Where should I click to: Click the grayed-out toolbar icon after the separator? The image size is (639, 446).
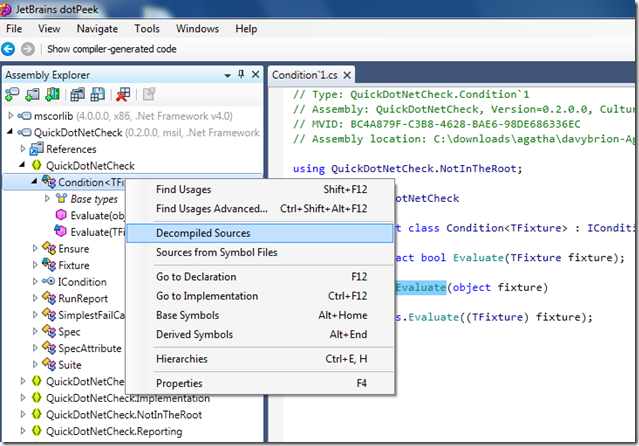click(x=149, y=94)
